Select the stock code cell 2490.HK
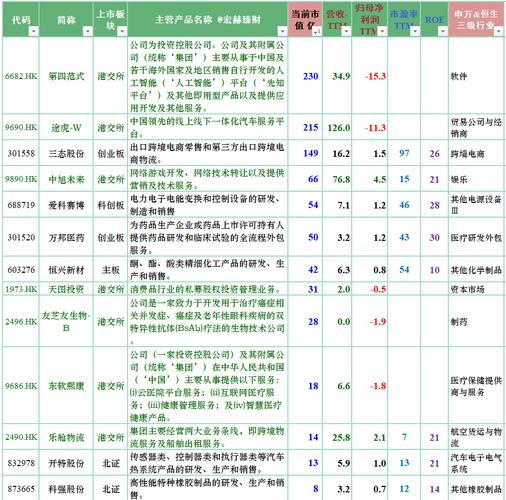 21,437
